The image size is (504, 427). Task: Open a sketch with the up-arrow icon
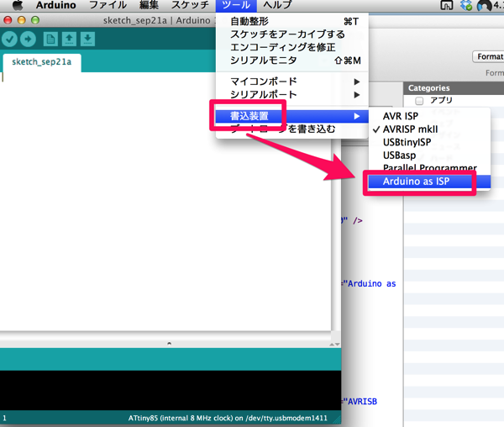[x=69, y=40]
